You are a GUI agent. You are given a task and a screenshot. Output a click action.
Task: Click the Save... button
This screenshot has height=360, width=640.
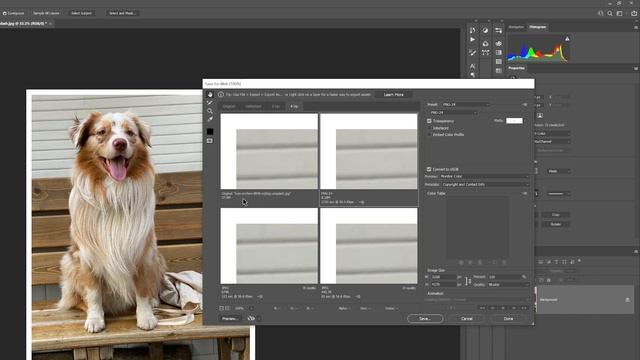425,318
